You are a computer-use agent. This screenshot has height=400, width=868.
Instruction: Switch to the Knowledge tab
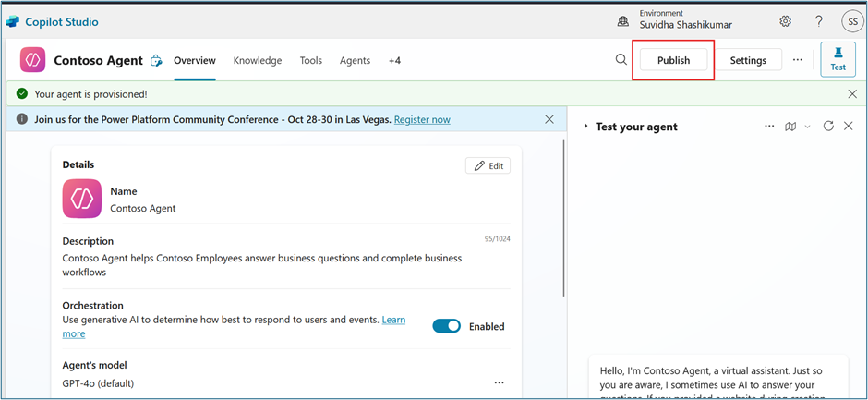click(x=258, y=60)
